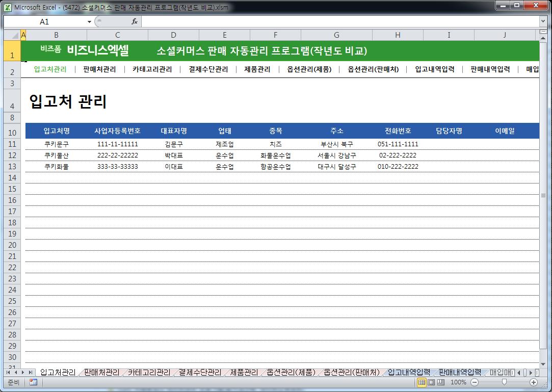The image size is (552, 392).
Task: Switch to Page Layout view icon
Action: (x=431, y=382)
